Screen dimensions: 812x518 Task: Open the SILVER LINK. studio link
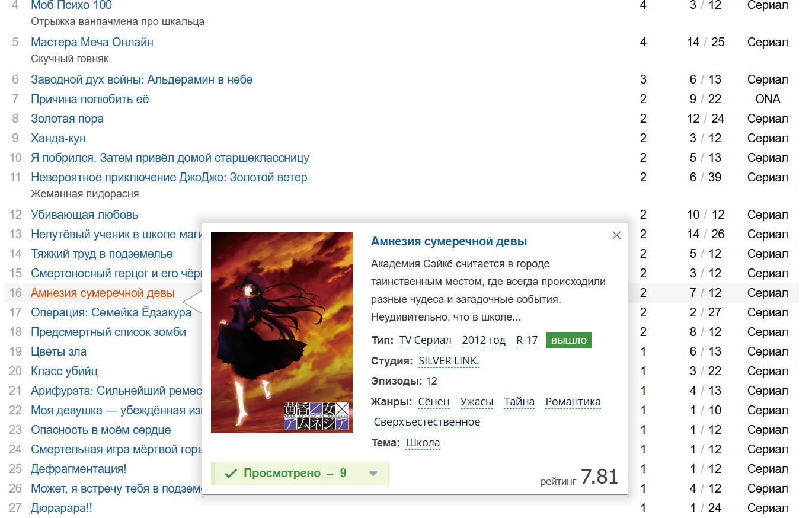coord(449,360)
